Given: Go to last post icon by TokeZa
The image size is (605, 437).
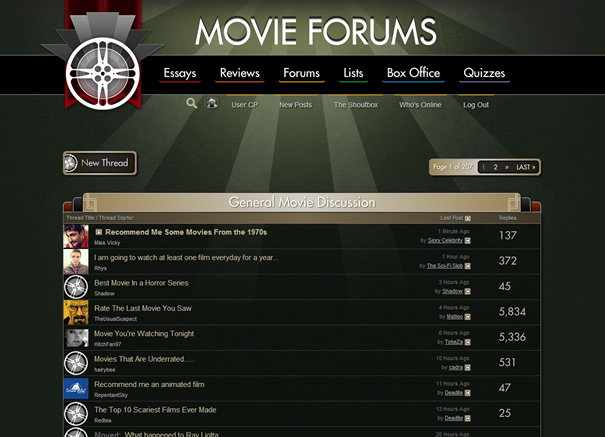Looking at the screenshot, I should tap(468, 342).
